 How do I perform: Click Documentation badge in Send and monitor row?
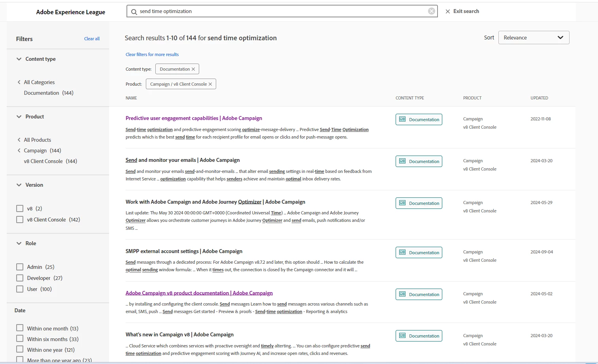[419, 161]
